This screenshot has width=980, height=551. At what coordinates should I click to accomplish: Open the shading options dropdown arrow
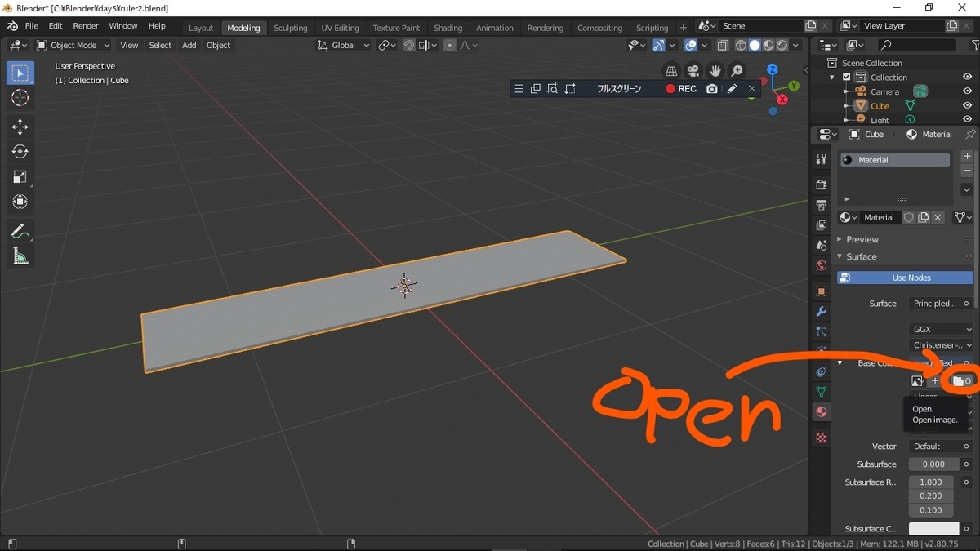click(795, 46)
